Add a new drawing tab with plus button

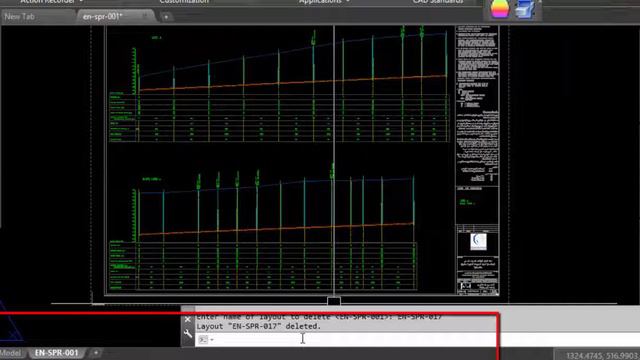click(166, 17)
